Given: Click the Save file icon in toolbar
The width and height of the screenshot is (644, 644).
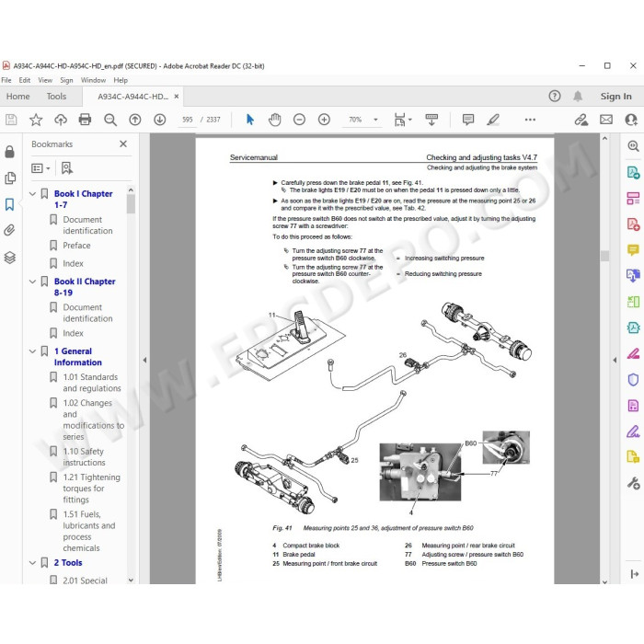Looking at the screenshot, I should [x=11, y=120].
